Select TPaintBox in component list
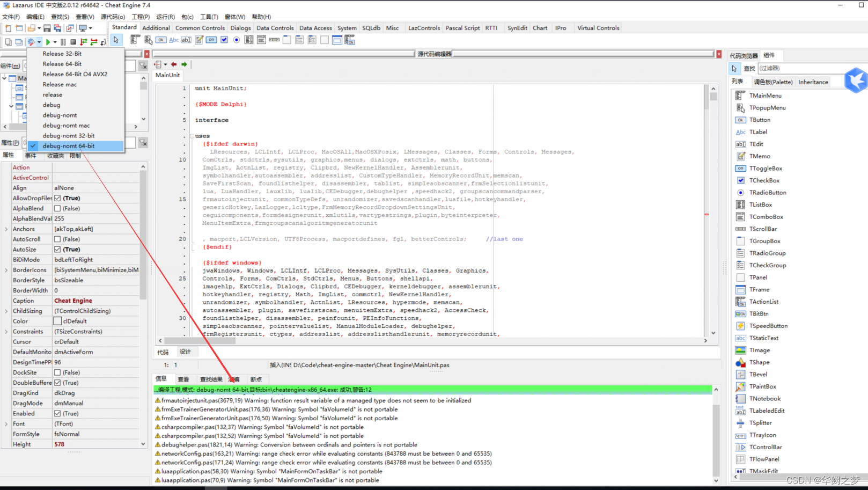Viewport: 868px width, 490px height. point(762,386)
